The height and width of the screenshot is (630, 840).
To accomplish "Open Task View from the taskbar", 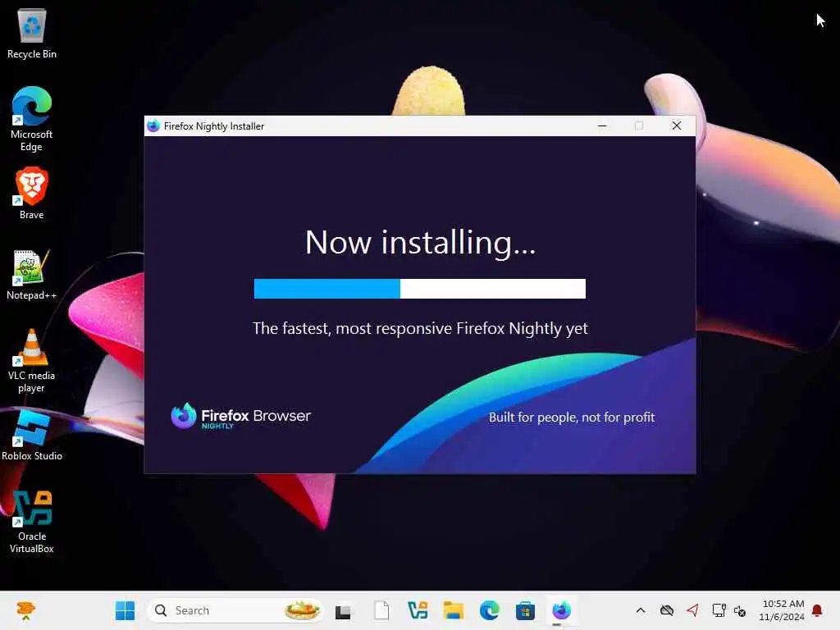I will pos(344,610).
